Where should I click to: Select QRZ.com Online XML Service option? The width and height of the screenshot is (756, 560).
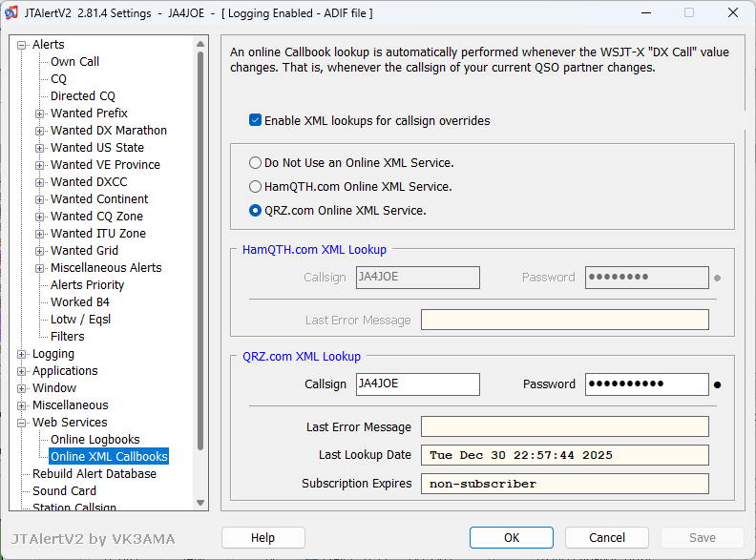[x=255, y=211]
